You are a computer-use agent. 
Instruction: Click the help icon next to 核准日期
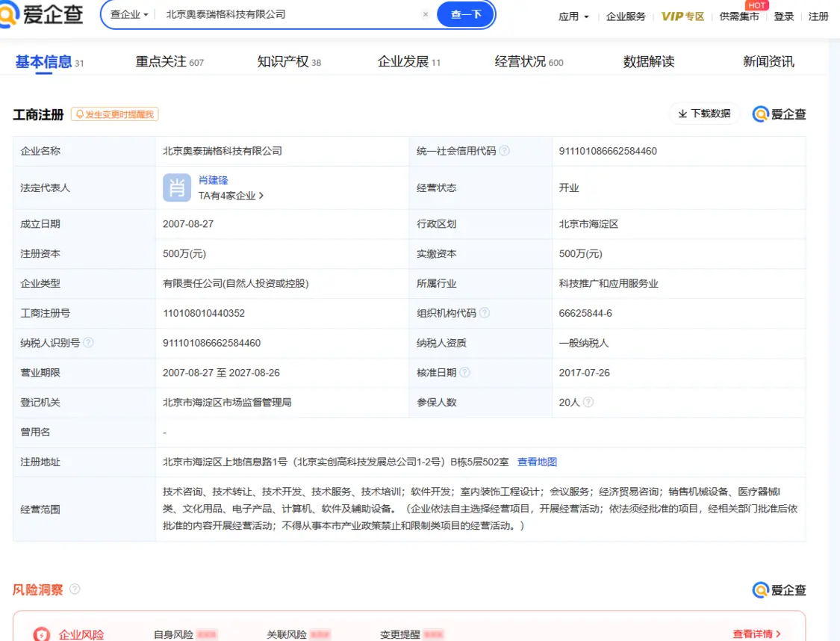coord(464,372)
